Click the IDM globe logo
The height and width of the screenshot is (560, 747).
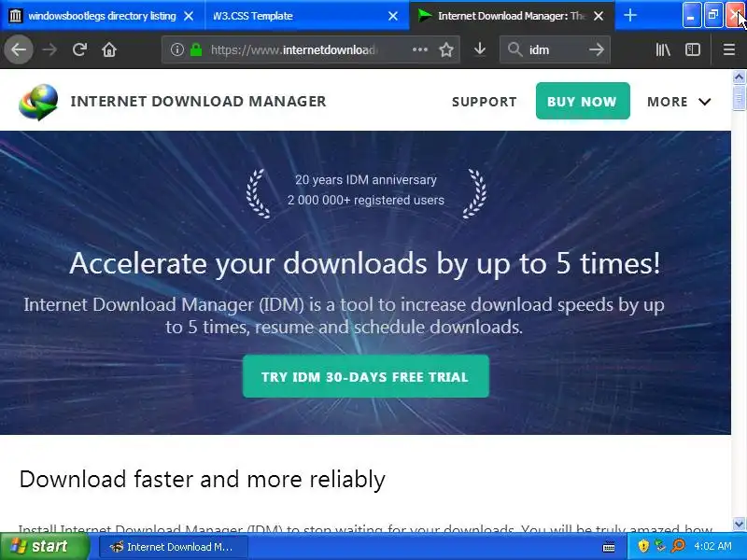38,102
